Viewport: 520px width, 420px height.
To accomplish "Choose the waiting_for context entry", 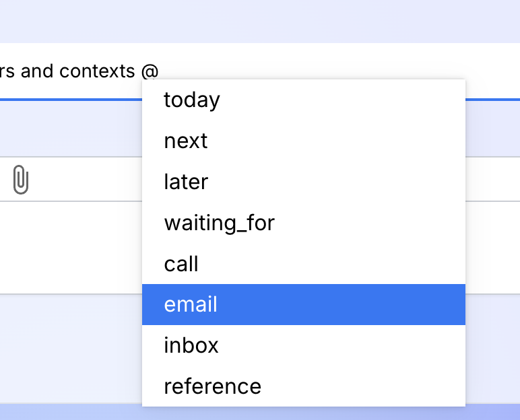I will [303, 223].
